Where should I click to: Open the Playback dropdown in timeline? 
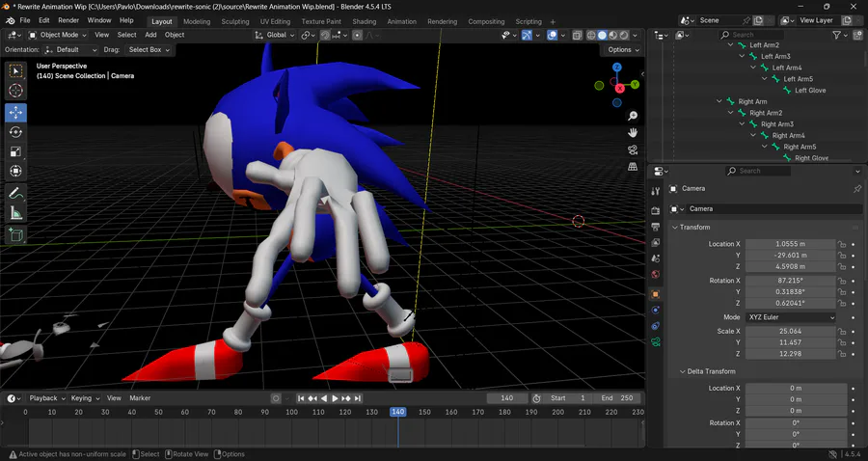[x=47, y=398]
